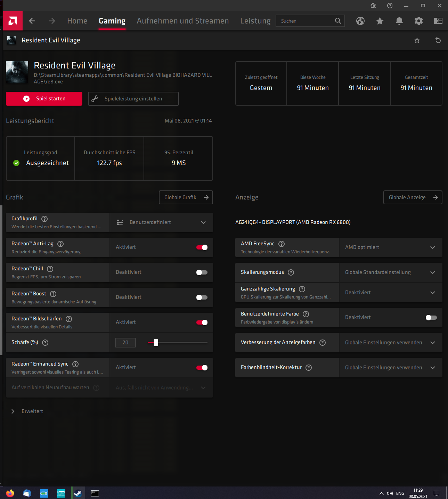The height and width of the screenshot is (499, 448).
Task: Show help for Radeon Bildschärfen
Action: 69,319
